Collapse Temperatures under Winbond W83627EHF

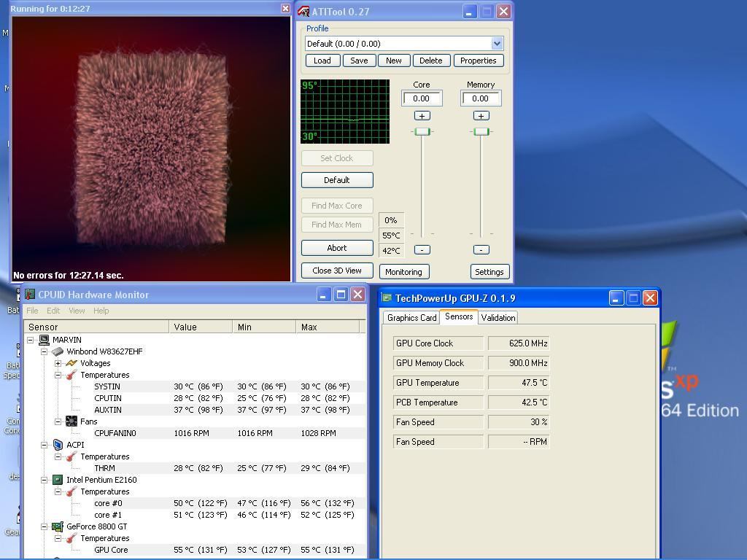58,376
